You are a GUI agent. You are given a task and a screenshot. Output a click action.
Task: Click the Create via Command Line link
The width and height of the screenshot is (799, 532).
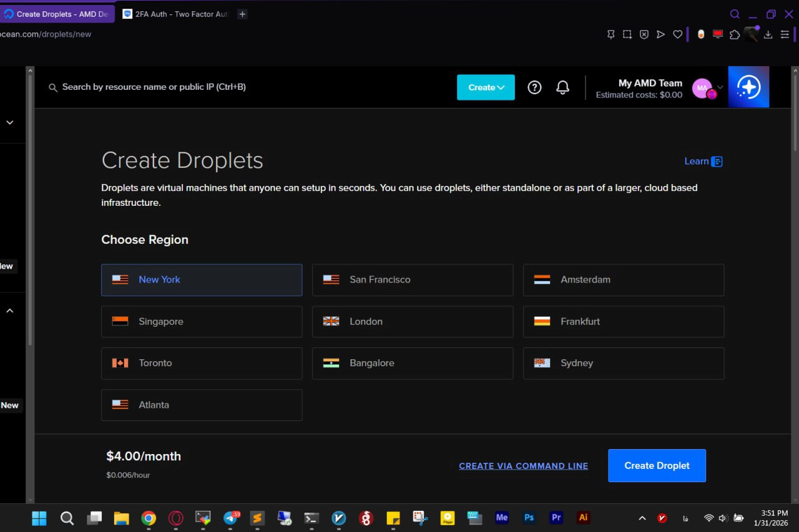pyautogui.click(x=523, y=466)
